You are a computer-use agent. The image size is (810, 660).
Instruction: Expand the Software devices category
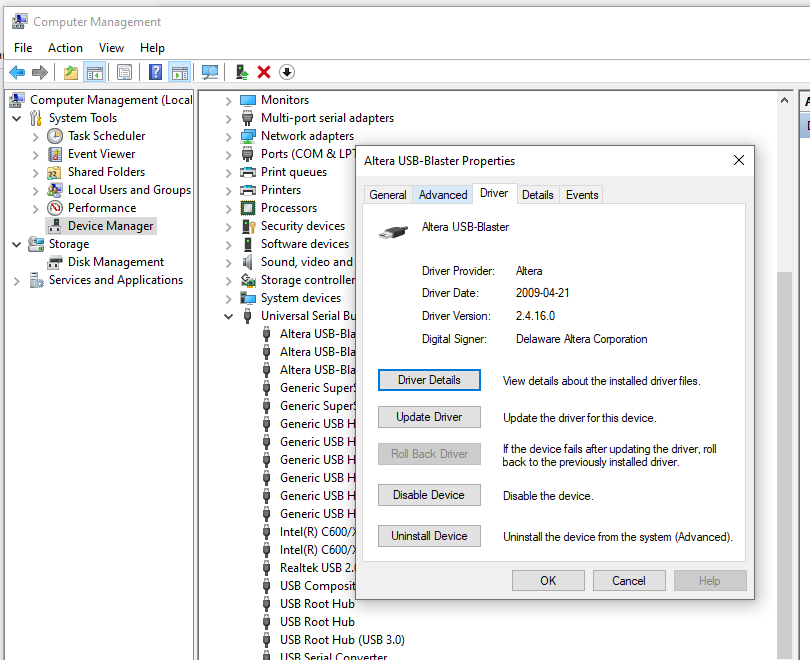(x=228, y=244)
